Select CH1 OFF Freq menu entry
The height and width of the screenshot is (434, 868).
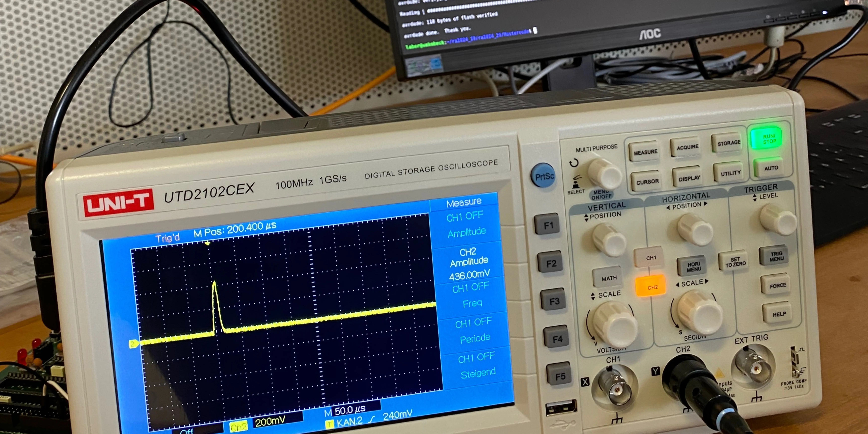click(471, 295)
